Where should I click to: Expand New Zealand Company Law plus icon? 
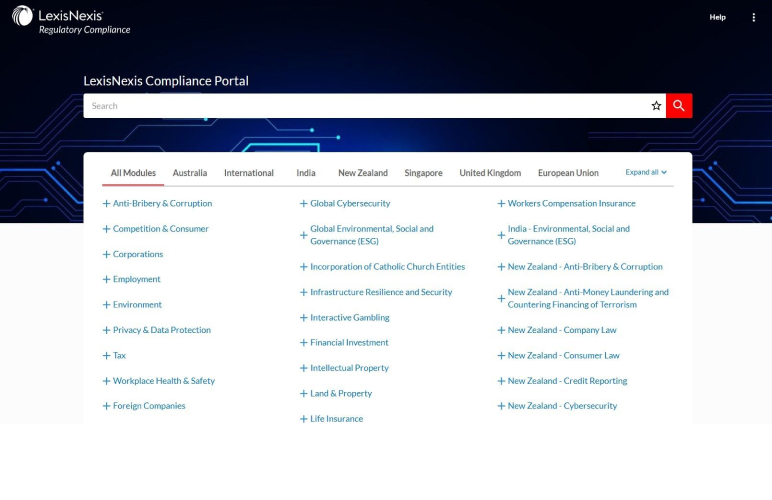[501, 330]
